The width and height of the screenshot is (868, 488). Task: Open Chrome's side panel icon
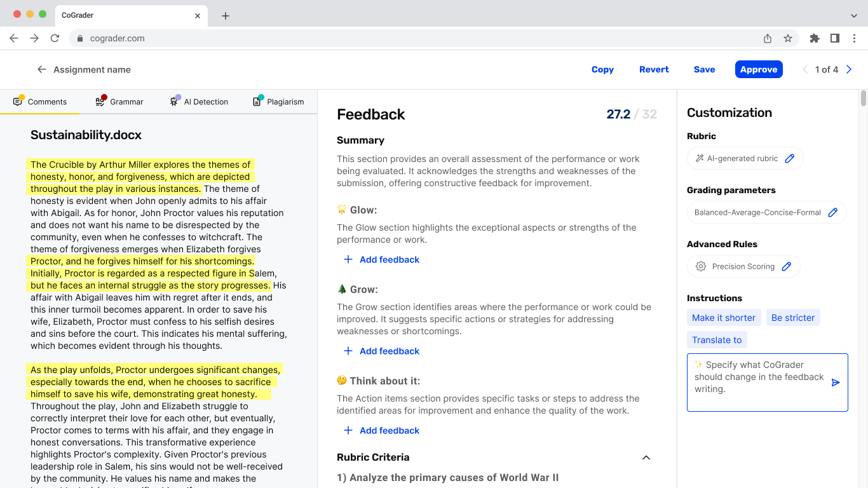835,38
